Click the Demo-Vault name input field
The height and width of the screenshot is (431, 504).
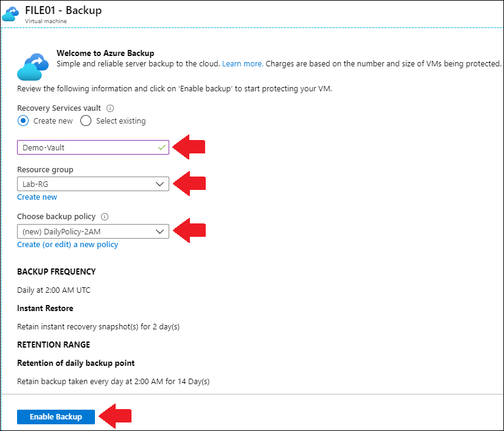click(93, 147)
